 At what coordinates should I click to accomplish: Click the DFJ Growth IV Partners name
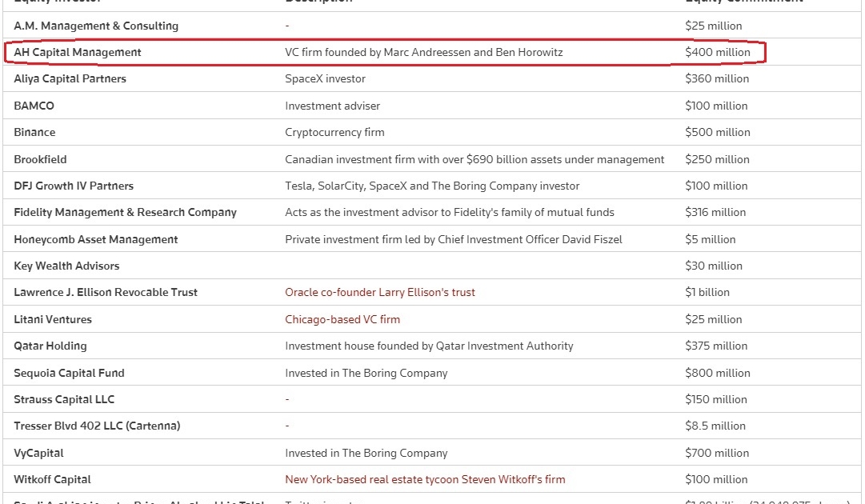[74, 186]
